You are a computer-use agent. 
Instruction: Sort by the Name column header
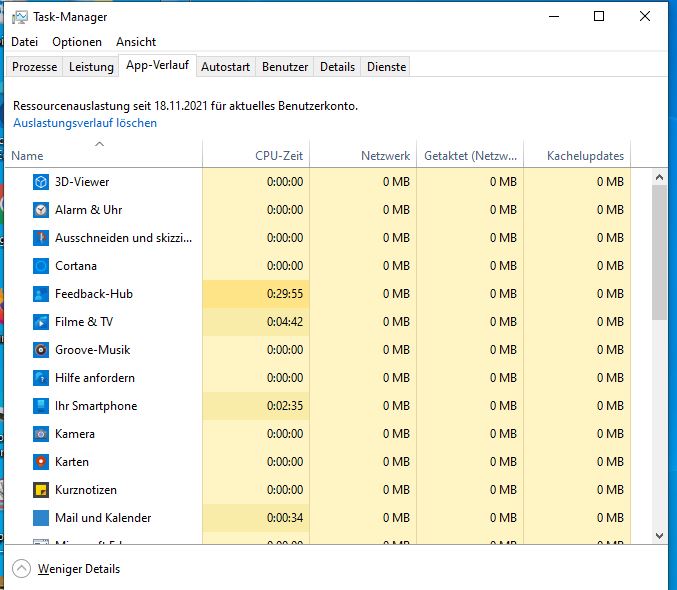click(x=103, y=154)
